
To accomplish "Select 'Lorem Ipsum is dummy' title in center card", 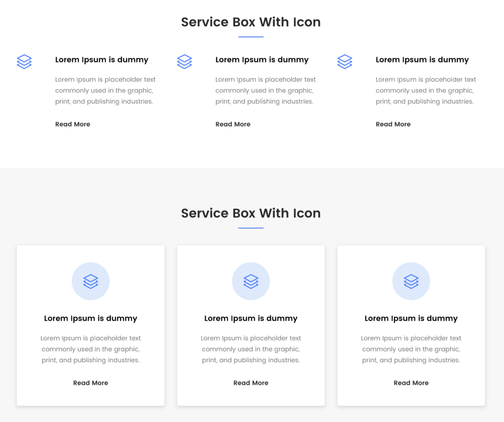I will point(251,318).
